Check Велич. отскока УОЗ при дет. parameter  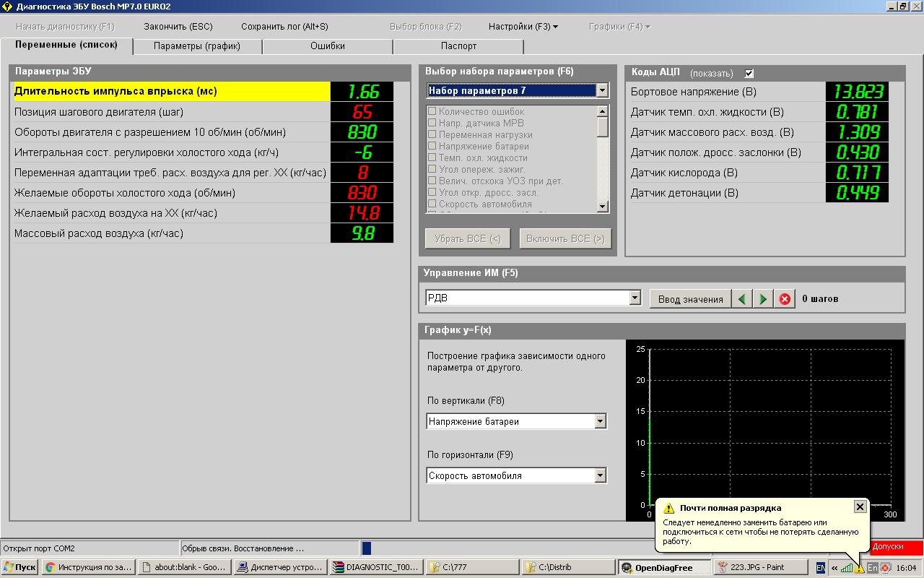432,181
